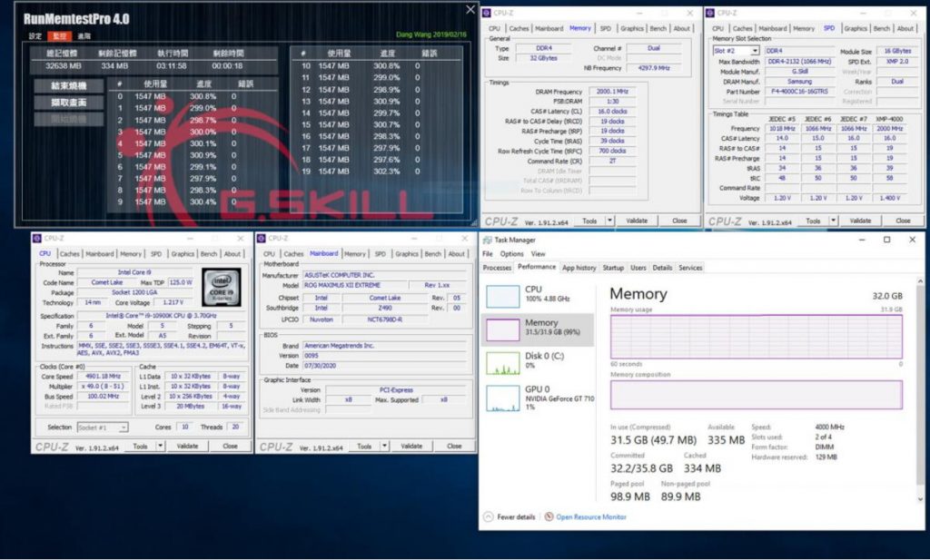
Task: Click Specification i9-10900K CPU @ 3.70GHz field
Action: (x=162, y=316)
